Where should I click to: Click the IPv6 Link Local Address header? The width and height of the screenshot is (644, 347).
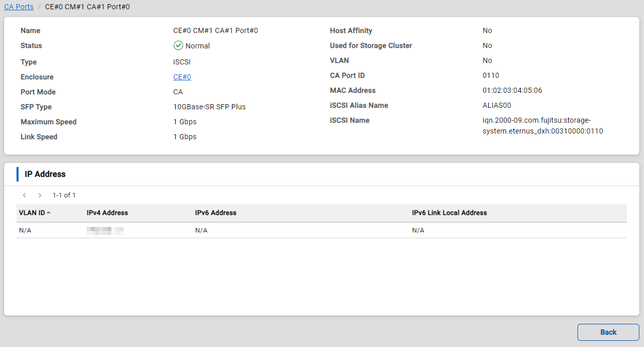[449, 213]
